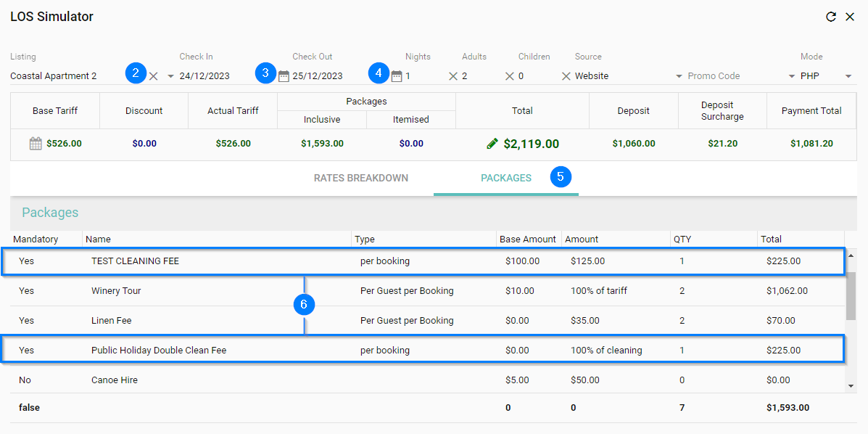868x434 pixels.
Task: Click the pencil icon beside the $2,119.00 total
Action: pyautogui.click(x=492, y=144)
